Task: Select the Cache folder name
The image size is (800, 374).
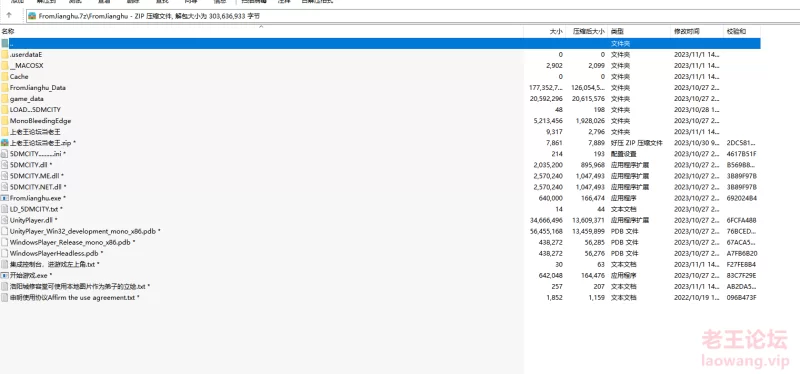Action: pyautogui.click(x=19, y=77)
